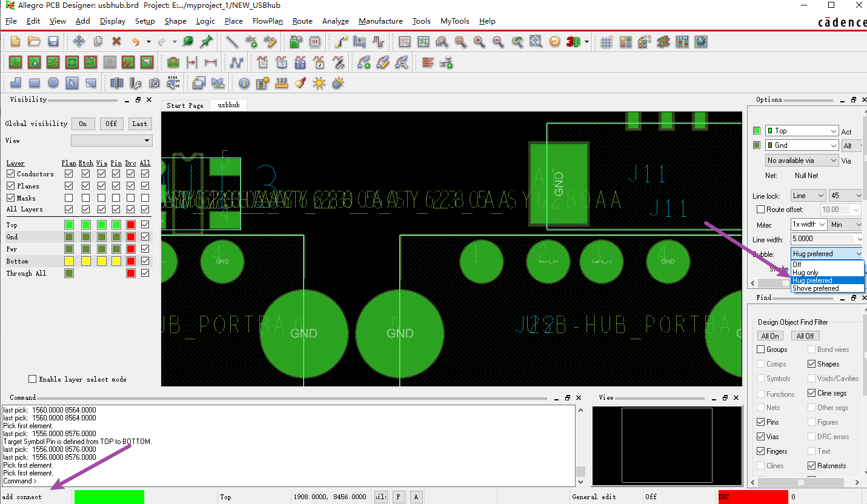The height and width of the screenshot is (504, 867).
Task: Open the Analyze menu
Action: [x=336, y=21]
